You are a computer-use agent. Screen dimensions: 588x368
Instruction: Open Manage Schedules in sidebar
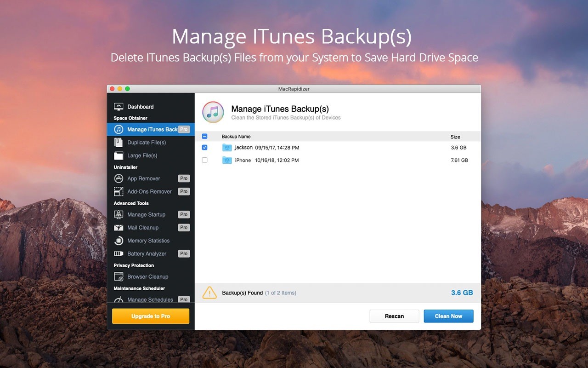[150, 299]
